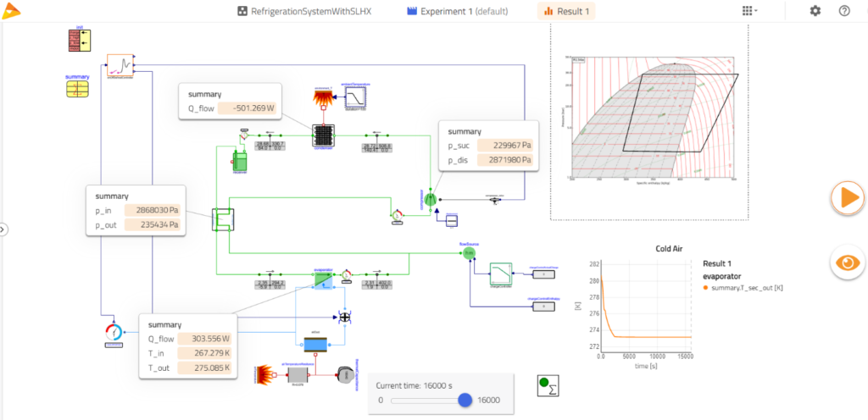Image resolution: width=868 pixels, height=420 pixels.
Task: Select the Result 1 tab
Action: (566, 11)
